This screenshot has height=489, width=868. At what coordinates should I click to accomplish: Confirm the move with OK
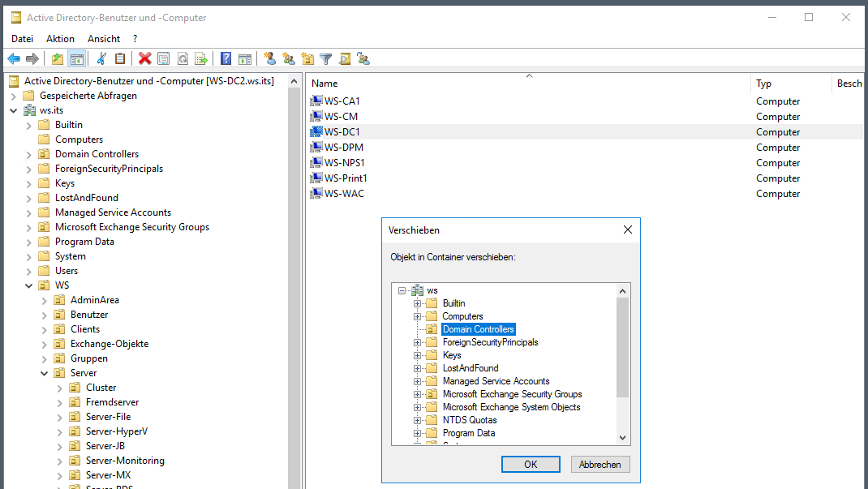click(x=531, y=464)
